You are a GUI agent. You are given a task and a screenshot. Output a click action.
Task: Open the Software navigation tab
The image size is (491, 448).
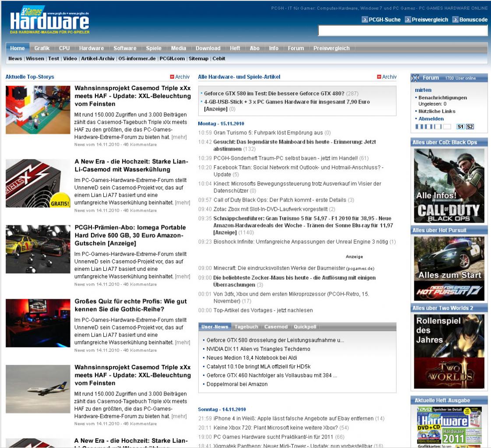[125, 48]
